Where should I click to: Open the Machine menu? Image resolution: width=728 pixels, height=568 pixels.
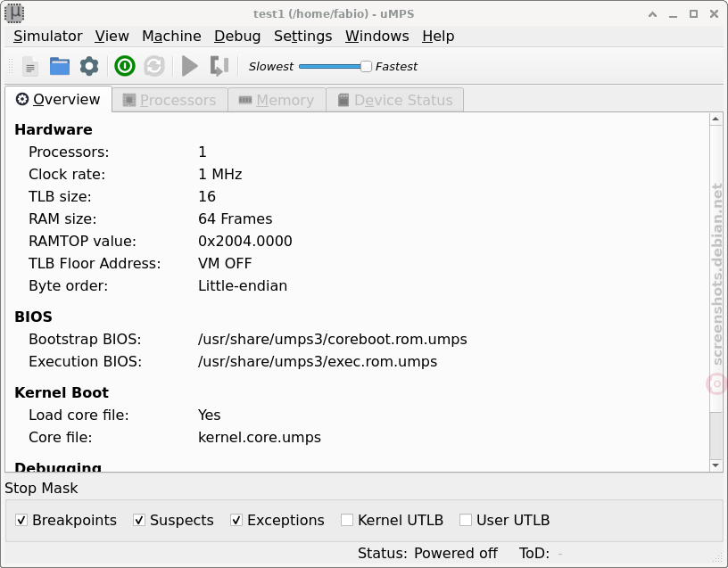[172, 37]
